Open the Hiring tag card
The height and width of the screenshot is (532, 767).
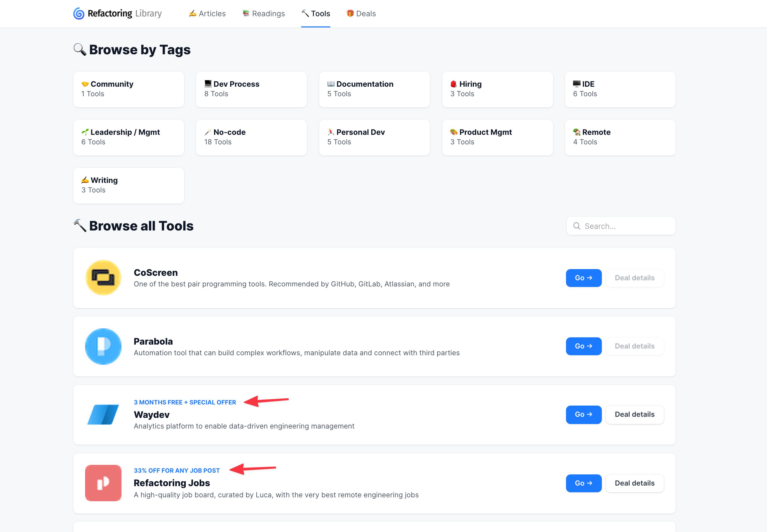(x=497, y=89)
